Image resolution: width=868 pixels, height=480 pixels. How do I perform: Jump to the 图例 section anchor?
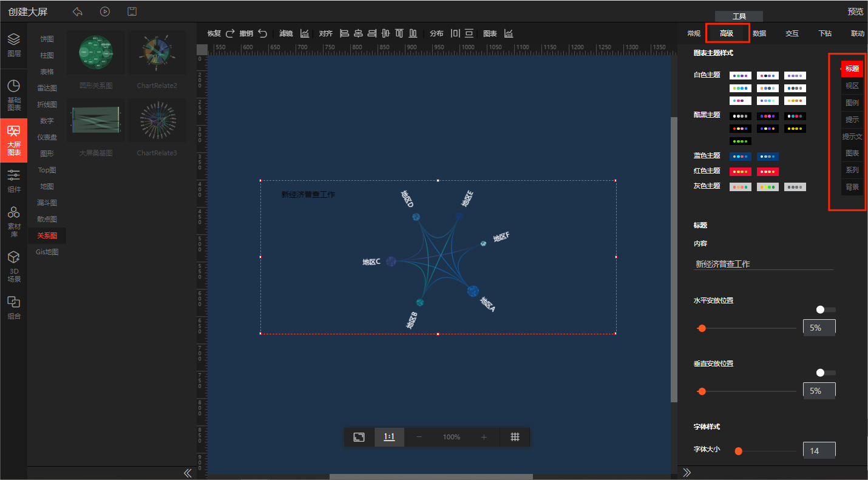tap(852, 103)
